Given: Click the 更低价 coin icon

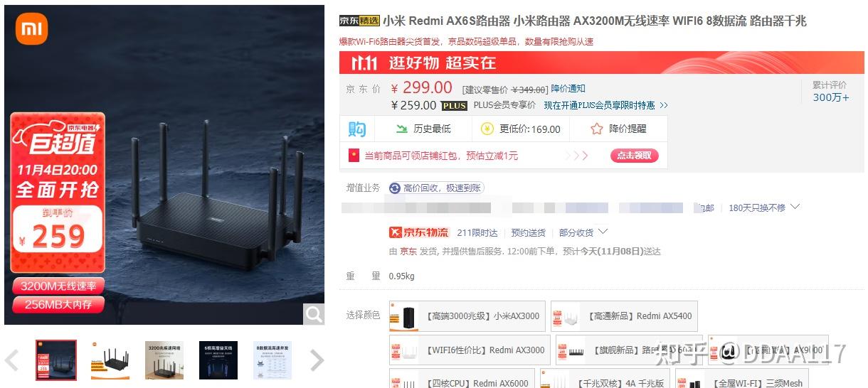Looking at the screenshot, I should pyautogui.click(x=487, y=129).
